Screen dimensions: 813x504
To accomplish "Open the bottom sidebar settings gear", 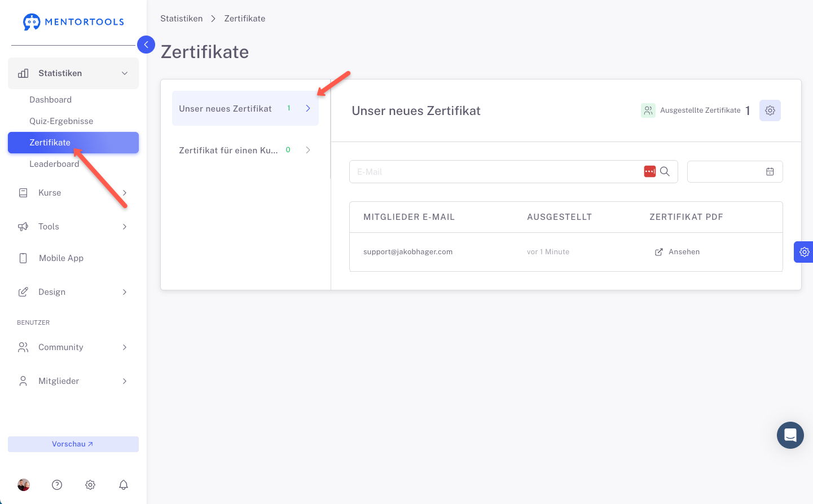I will coord(90,485).
